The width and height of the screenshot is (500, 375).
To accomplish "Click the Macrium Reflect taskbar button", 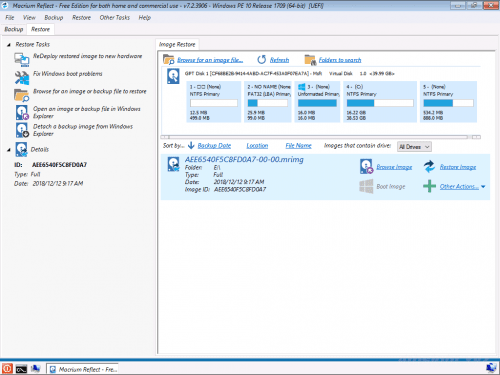I will [x=82, y=369].
